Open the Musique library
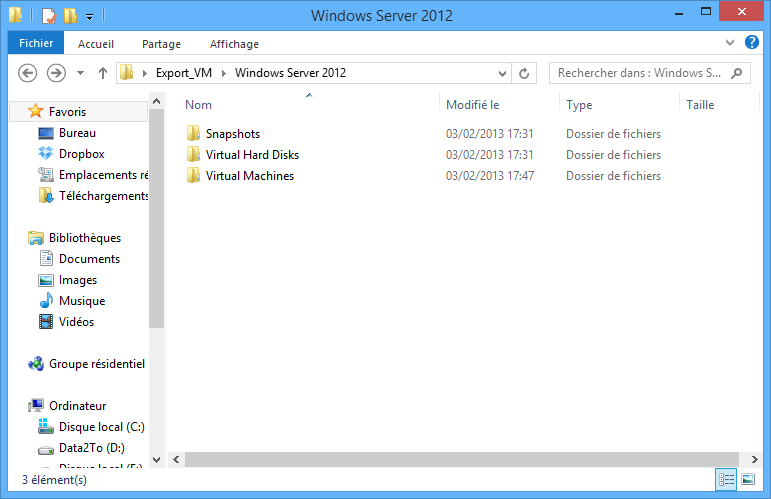The width and height of the screenshot is (771, 499). click(82, 301)
